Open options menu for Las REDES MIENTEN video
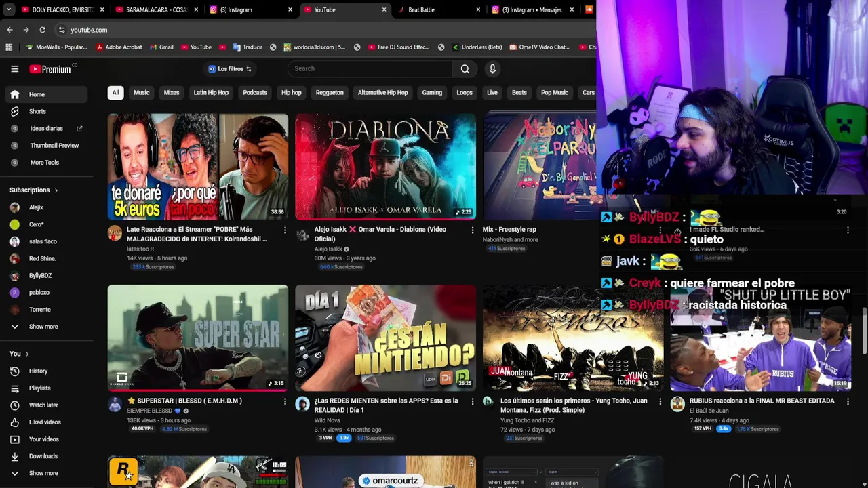Viewport: 868px width, 488px height. (x=473, y=401)
